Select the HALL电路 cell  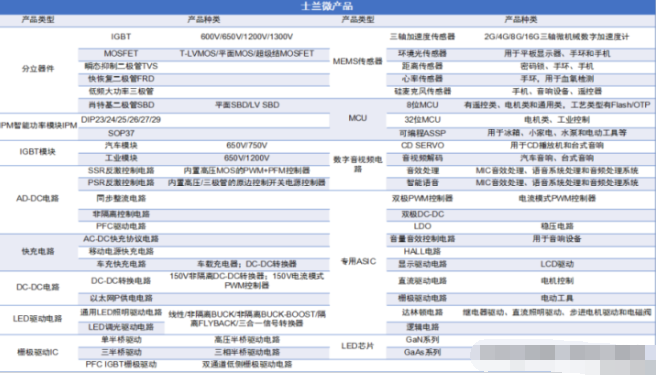click(423, 252)
